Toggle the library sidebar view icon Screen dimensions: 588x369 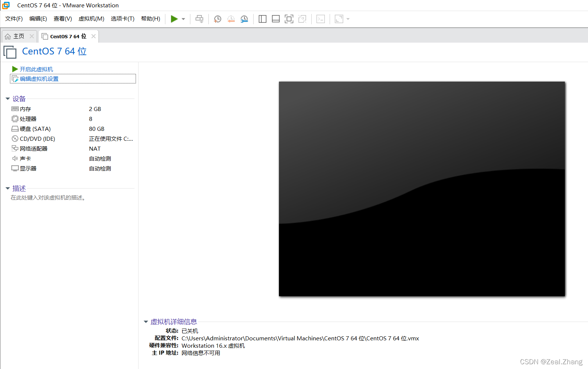pyautogui.click(x=262, y=19)
